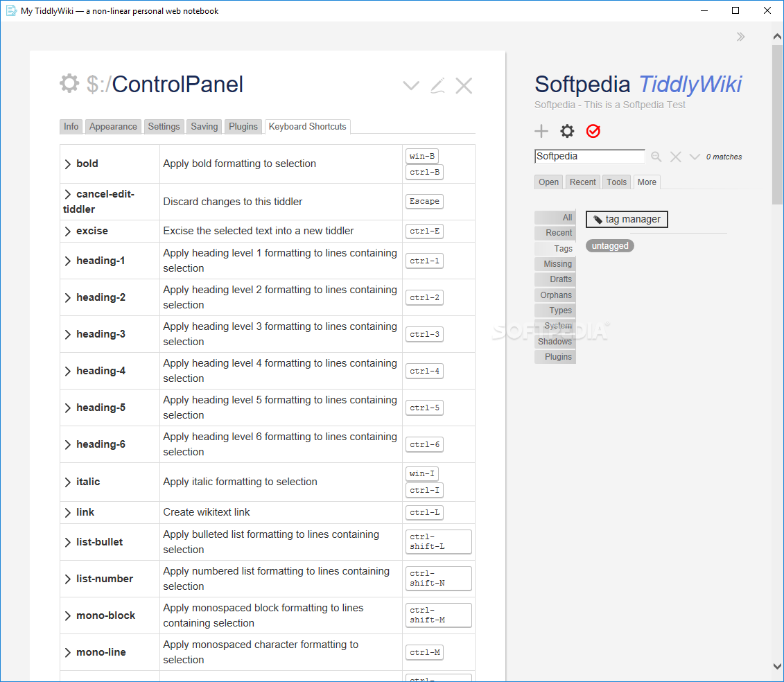
Task: Select the Keyboard Shortcuts tab
Action: point(308,127)
